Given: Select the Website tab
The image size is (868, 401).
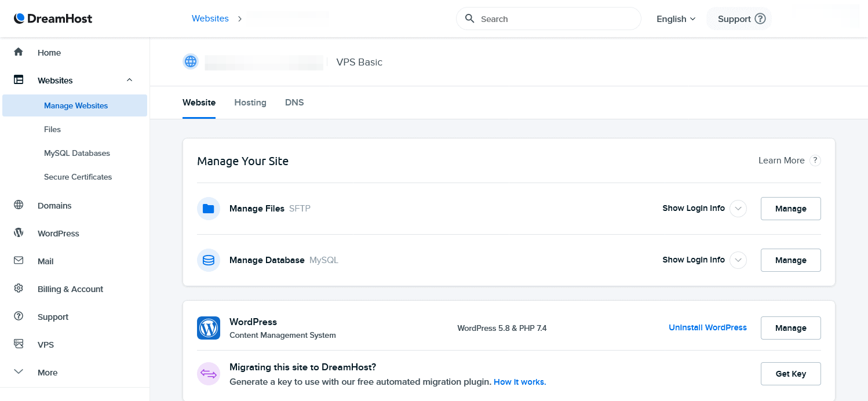Looking at the screenshot, I should point(199,103).
